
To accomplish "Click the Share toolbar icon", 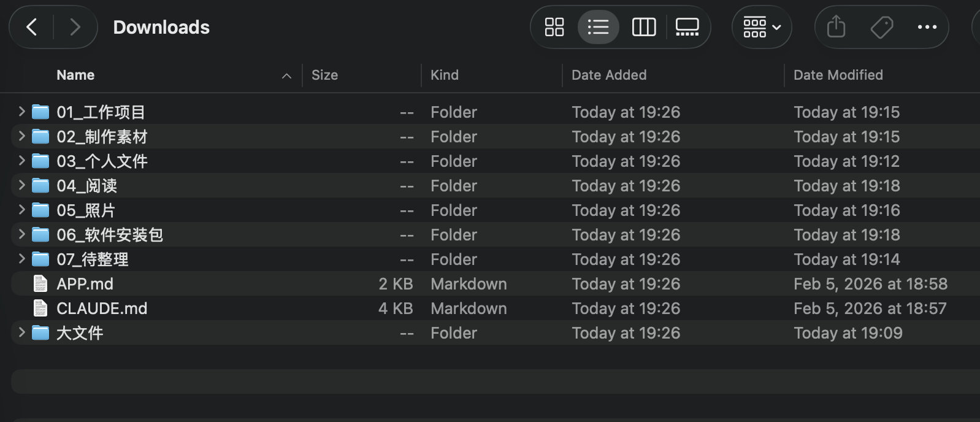I will tap(836, 27).
